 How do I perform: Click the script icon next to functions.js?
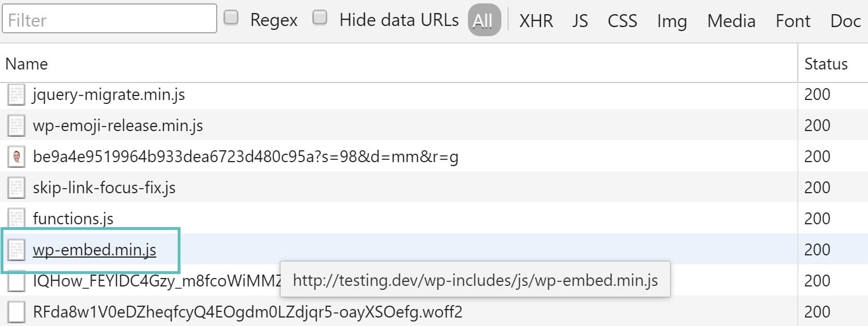[x=15, y=219]
